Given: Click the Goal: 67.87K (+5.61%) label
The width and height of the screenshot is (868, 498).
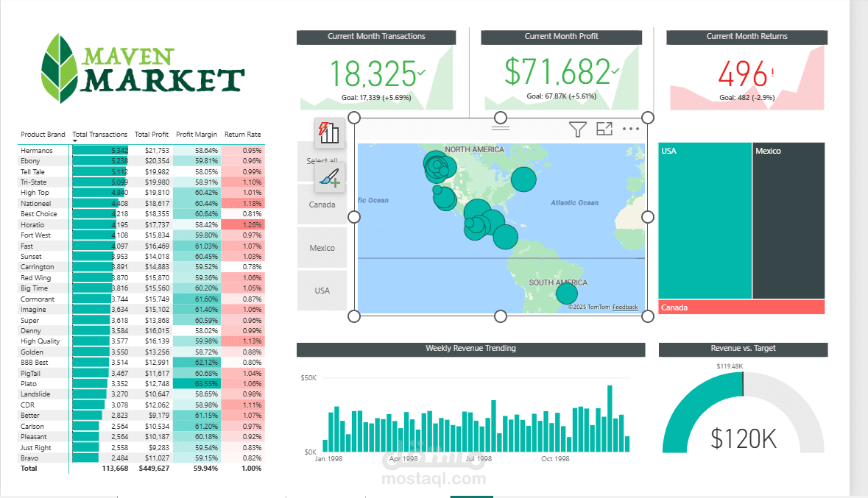Looking at the screenshot, I should [561, 96].
